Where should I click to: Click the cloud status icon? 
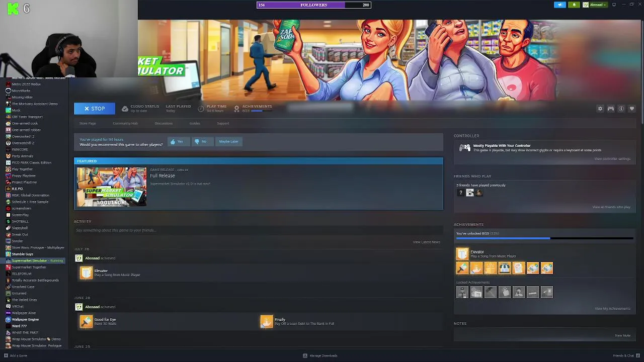point(125,109)
